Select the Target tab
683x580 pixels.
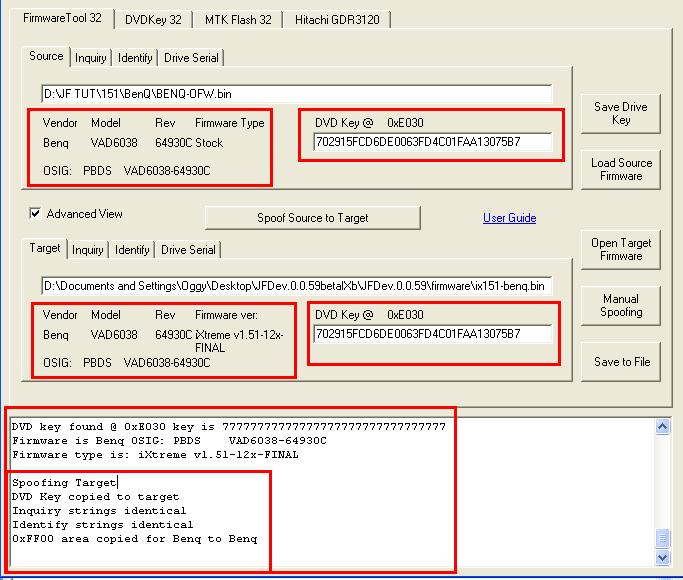tap(44, 248)
